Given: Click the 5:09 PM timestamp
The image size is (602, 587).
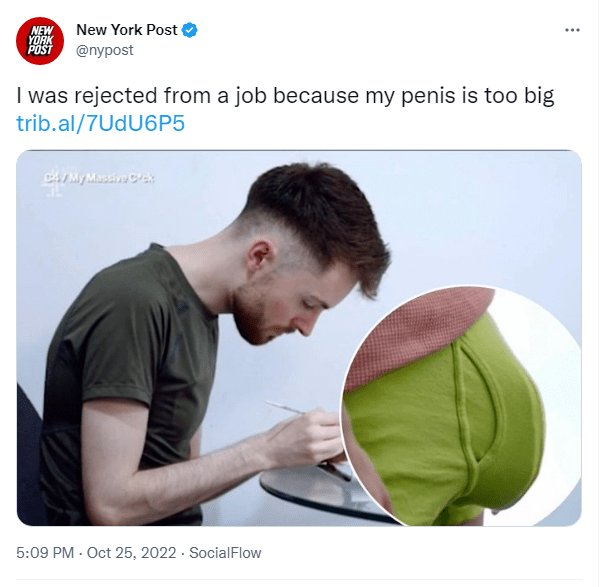Looking at the screenshot, I should tap(45, 553).
